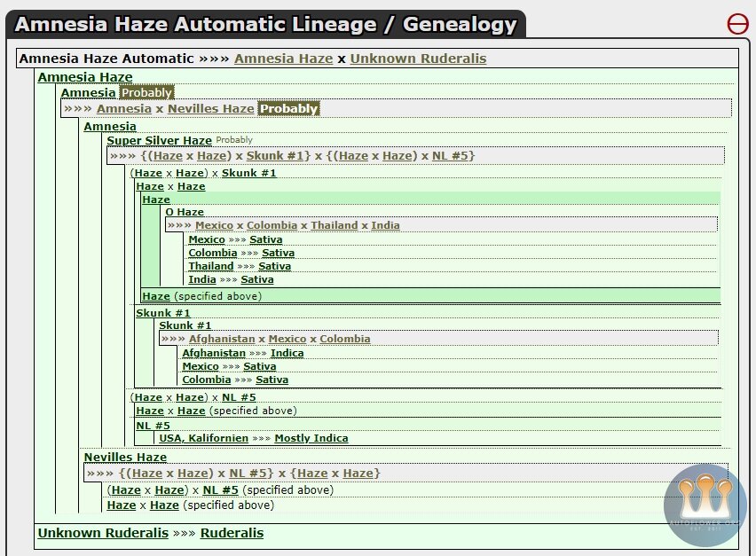The height and width of the screenshot is (556, 756).
Task: Open the Ruderalis link at the bottom
Action: pyautogui.click(x=232, y=533)
